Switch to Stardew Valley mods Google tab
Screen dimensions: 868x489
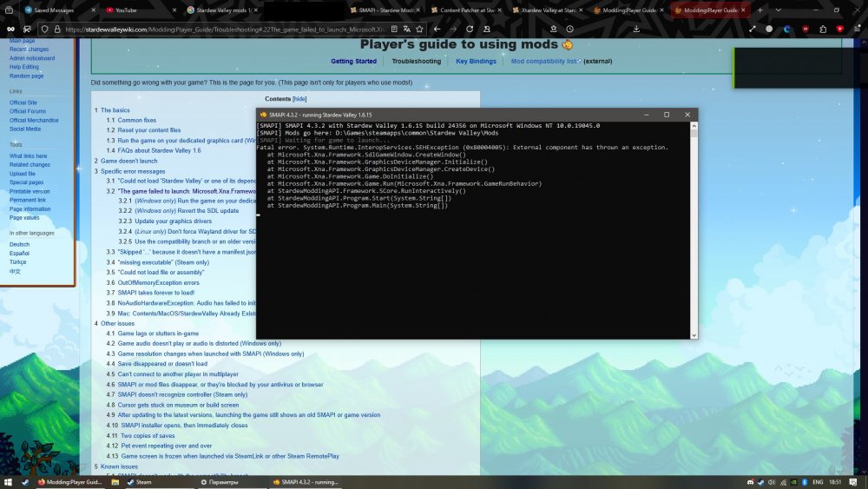(x=221, y=10)
